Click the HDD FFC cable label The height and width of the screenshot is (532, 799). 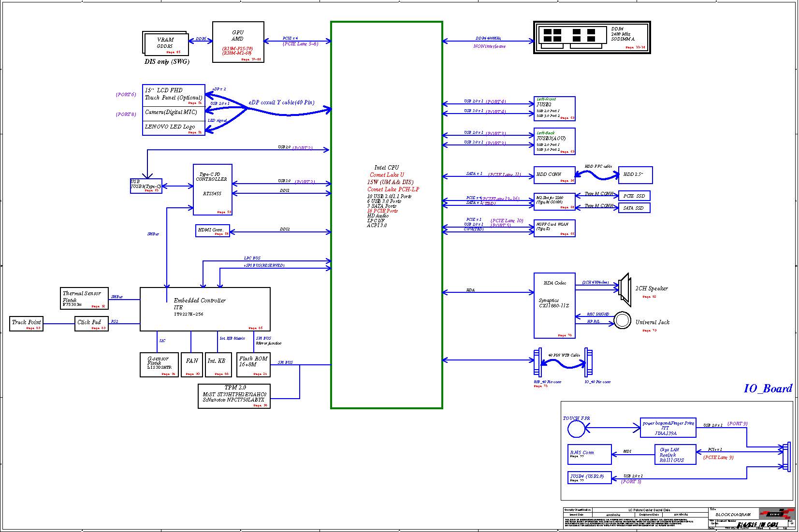[x=598, y=166]
